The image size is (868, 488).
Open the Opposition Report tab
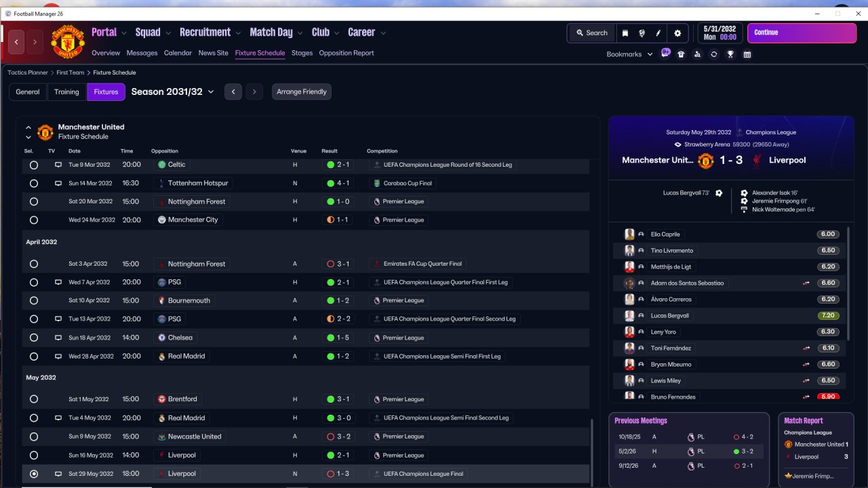347,53
